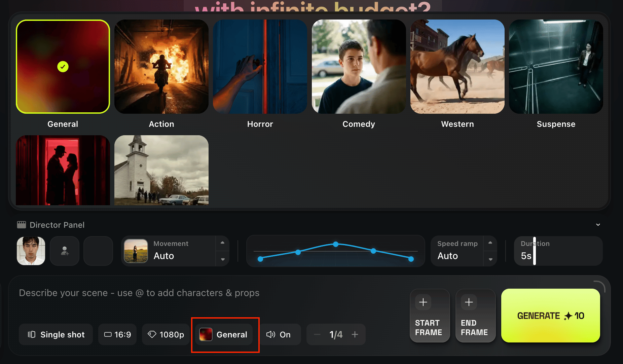Click the Movement down arrow
The image size is (623, 364).
pos(222,259)
